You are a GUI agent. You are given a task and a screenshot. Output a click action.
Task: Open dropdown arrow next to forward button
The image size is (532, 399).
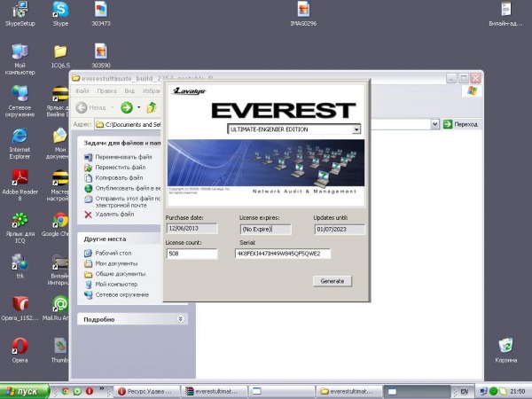[x=139, y=107]
